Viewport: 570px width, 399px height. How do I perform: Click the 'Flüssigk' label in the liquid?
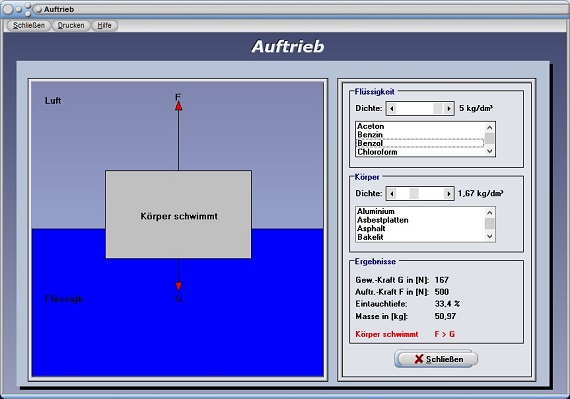pyautogui.click(x=64, y=299)
